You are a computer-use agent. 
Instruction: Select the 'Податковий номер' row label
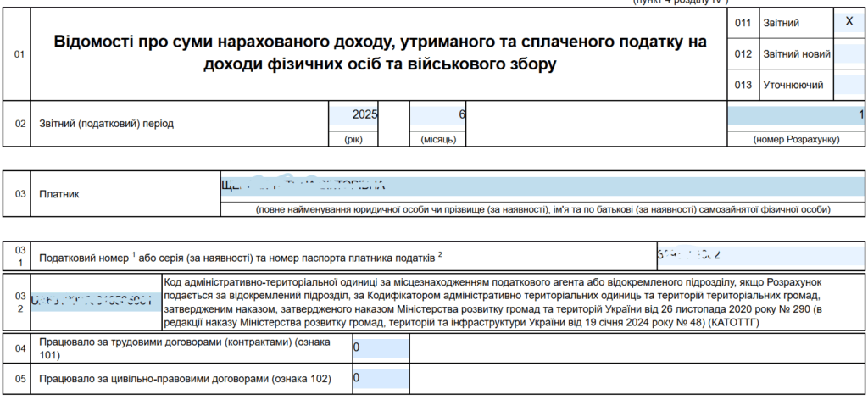pos(241,258)
